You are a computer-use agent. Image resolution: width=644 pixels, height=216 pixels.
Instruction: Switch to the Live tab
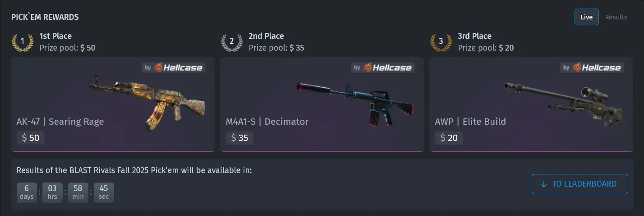586,17
